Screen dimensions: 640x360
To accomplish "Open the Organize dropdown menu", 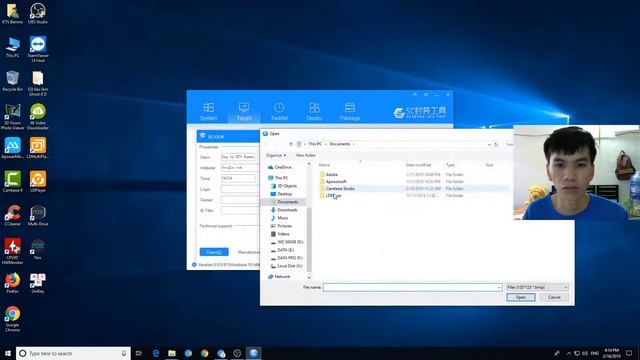I will point(276,156).
